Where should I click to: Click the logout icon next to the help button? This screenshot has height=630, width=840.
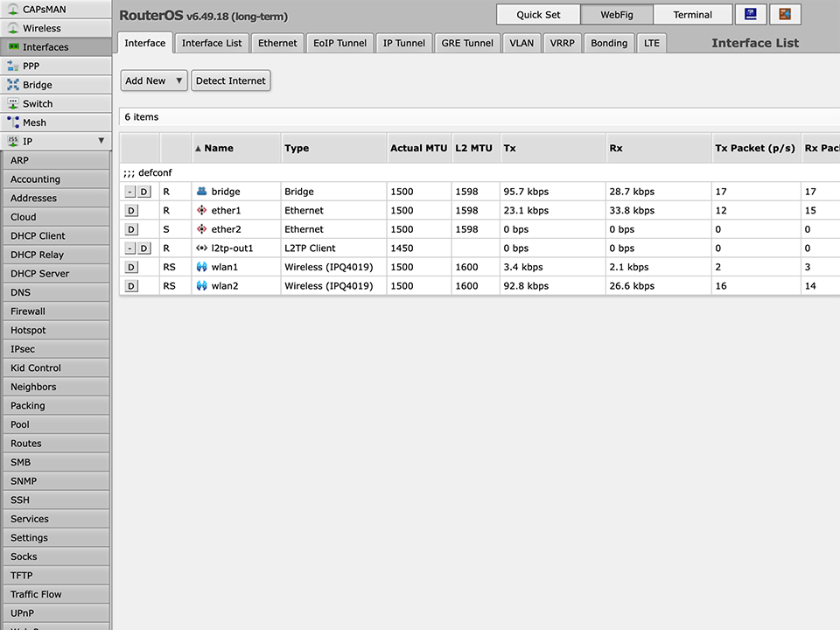(785, 14)
